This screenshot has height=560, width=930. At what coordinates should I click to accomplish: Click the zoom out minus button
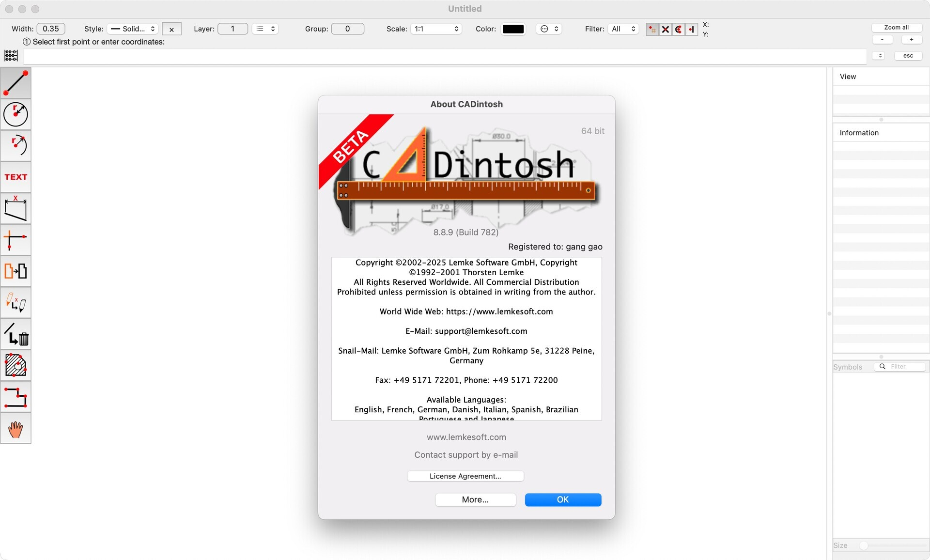882,40
